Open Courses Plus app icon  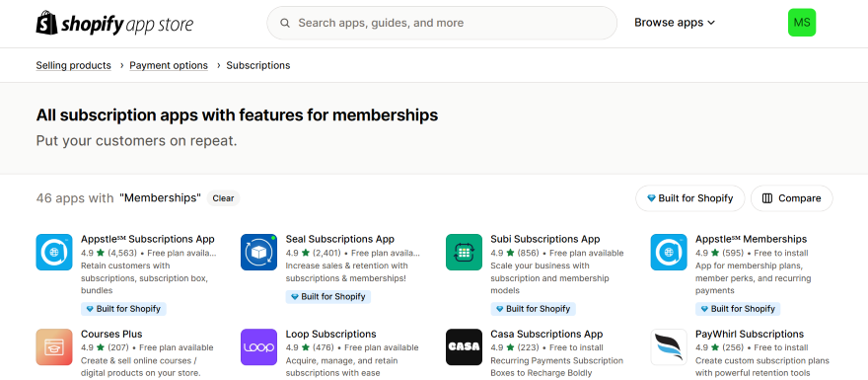coord(54,347)
